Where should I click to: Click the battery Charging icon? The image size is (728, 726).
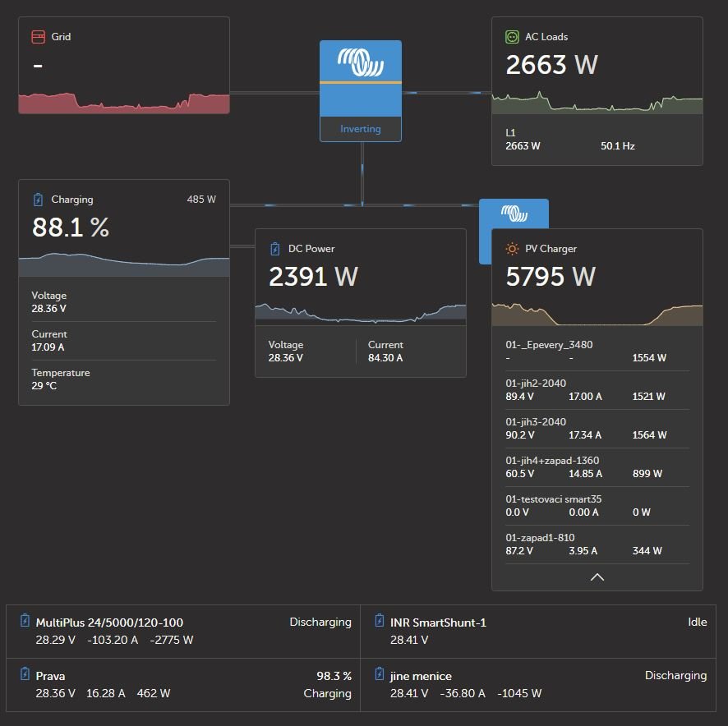click(x=38, y=200)
